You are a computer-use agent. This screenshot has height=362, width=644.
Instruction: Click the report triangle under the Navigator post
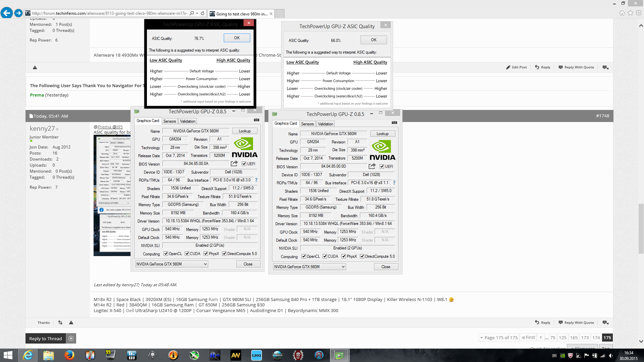click(35, 67)
